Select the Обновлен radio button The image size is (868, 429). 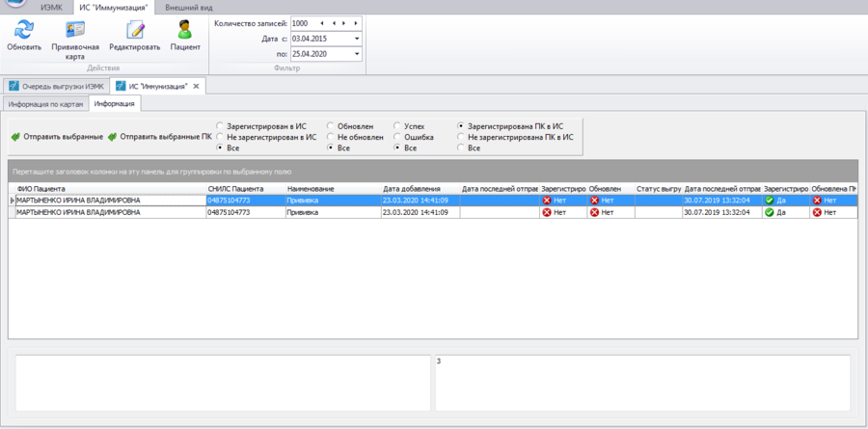coord(331,126)
